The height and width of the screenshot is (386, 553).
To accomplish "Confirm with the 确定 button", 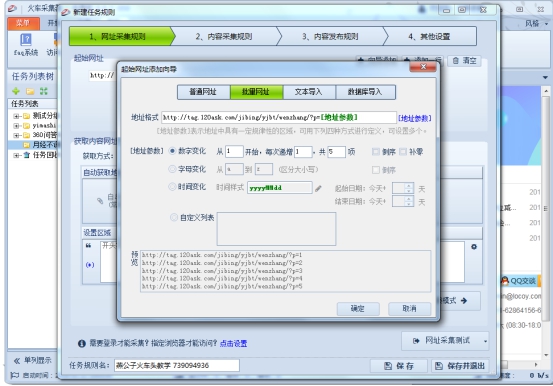I will click(358, 309).
